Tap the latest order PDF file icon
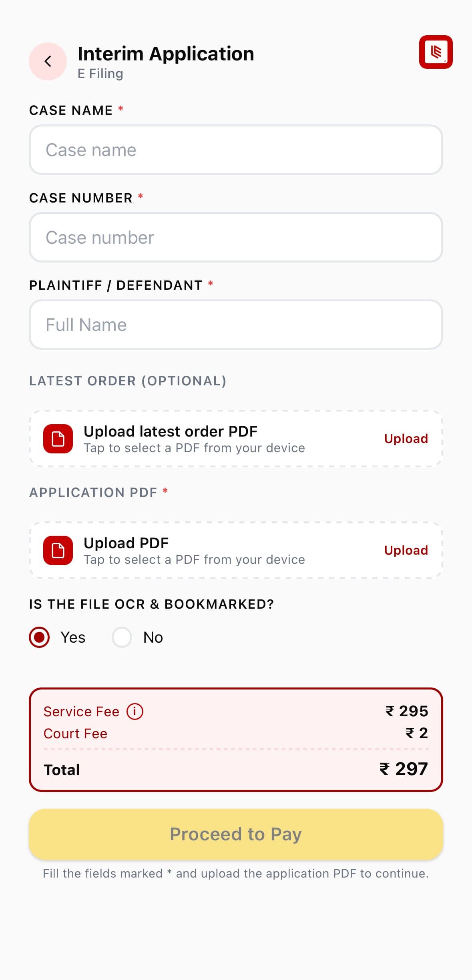 (58, 439)
